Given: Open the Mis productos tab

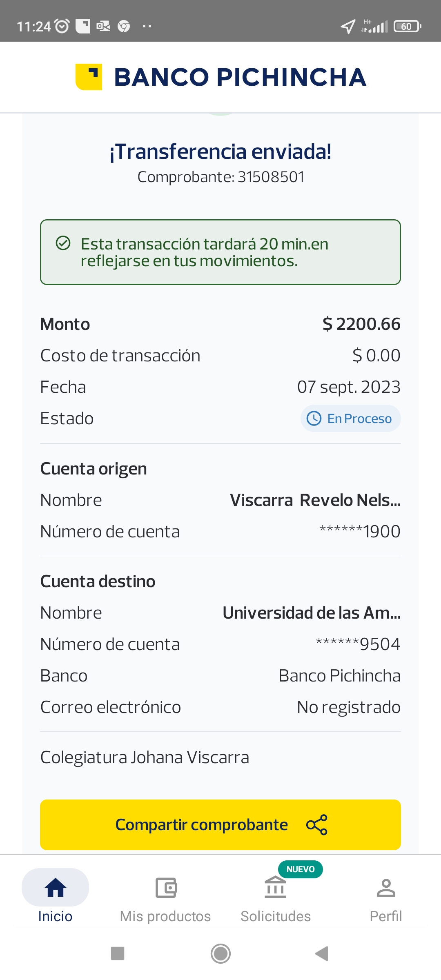Looking at the screenshot, I should click(x=165, y=916).
